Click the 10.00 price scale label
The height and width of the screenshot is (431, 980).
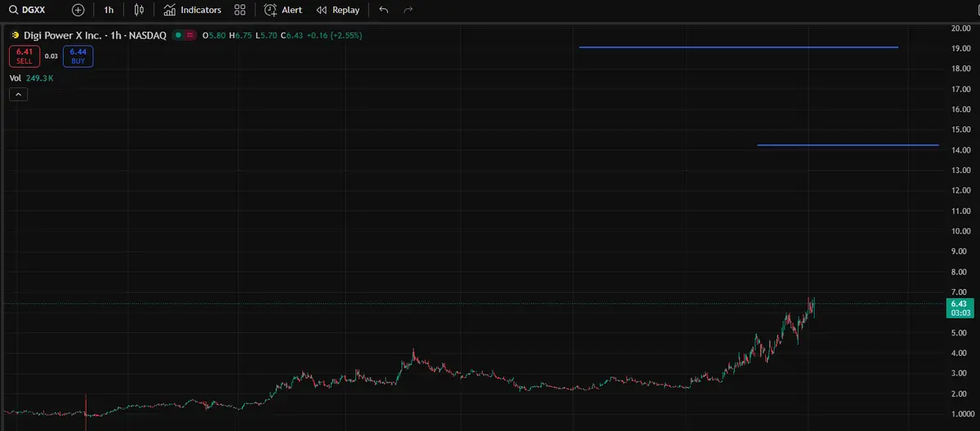tap(960, 231)
